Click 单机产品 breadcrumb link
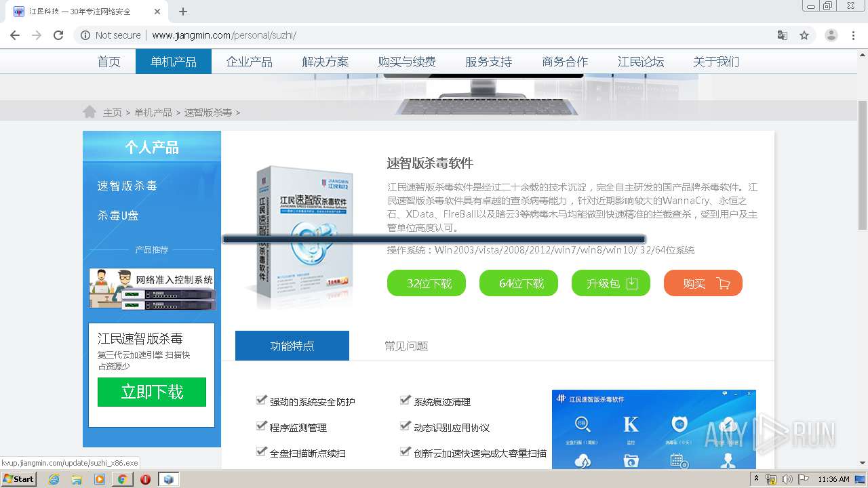The width and height of the screenshot is (868, 488). (153, 113)
